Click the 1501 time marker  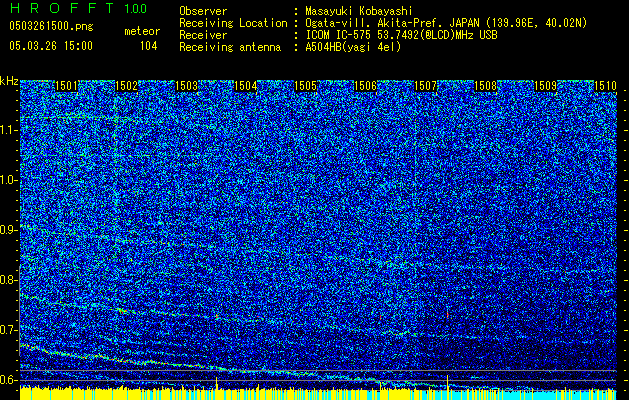66,86
